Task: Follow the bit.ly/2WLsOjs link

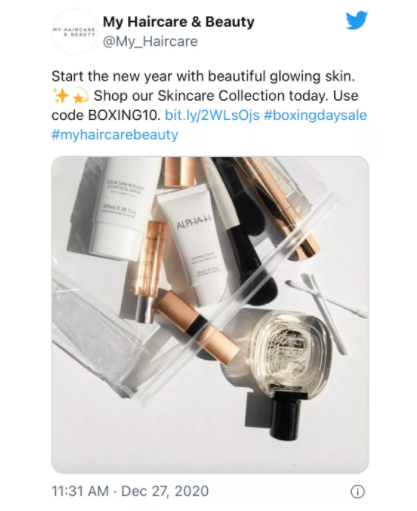Action: pyautogui.click(x=212, y=115)
